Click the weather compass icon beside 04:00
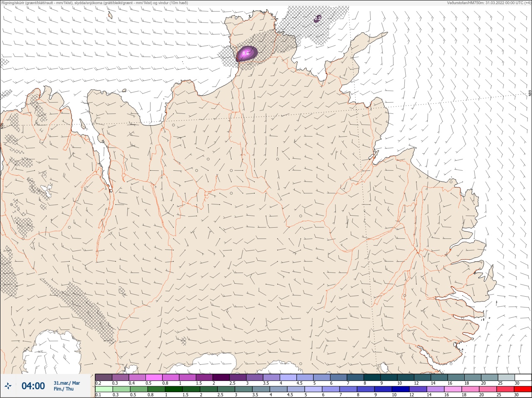 coord(8,386)
